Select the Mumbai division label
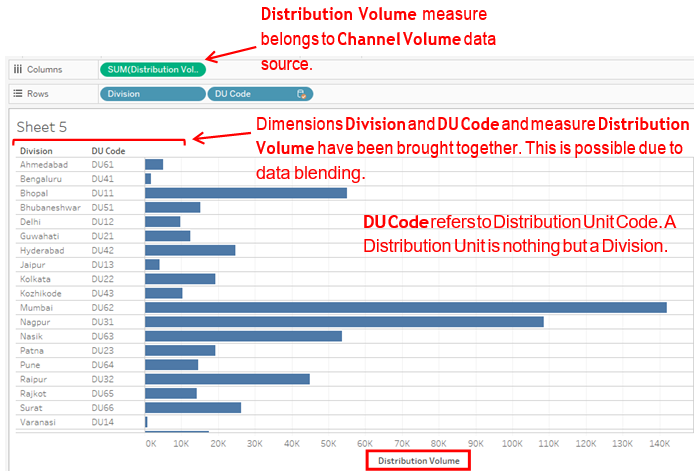The height and width of the screenshot is (476, 699). (x=36, y=308)
